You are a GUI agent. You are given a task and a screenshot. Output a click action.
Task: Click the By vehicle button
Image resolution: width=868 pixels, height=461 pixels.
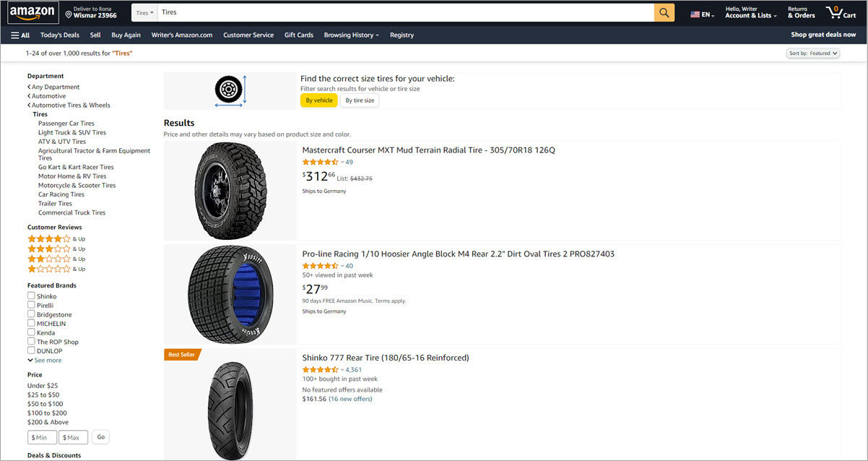(318, 100)
